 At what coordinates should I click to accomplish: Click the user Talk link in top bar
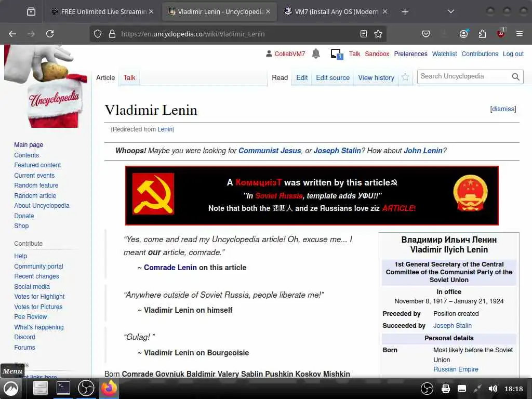(354, 54)
